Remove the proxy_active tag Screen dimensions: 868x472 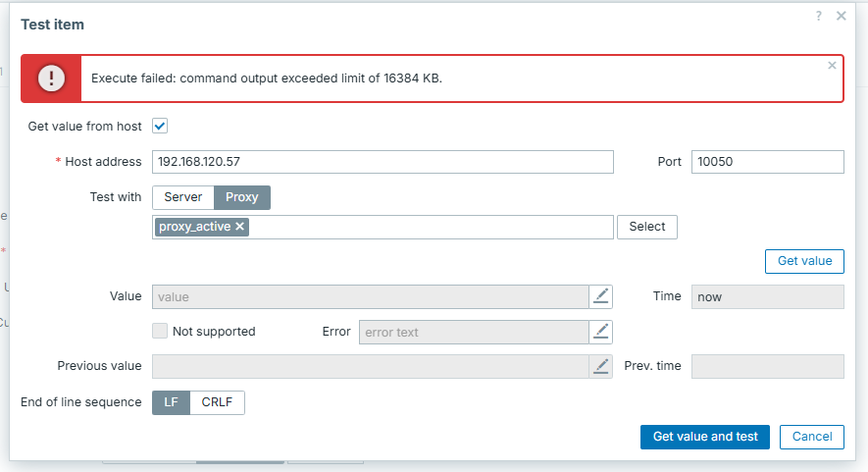240,227
